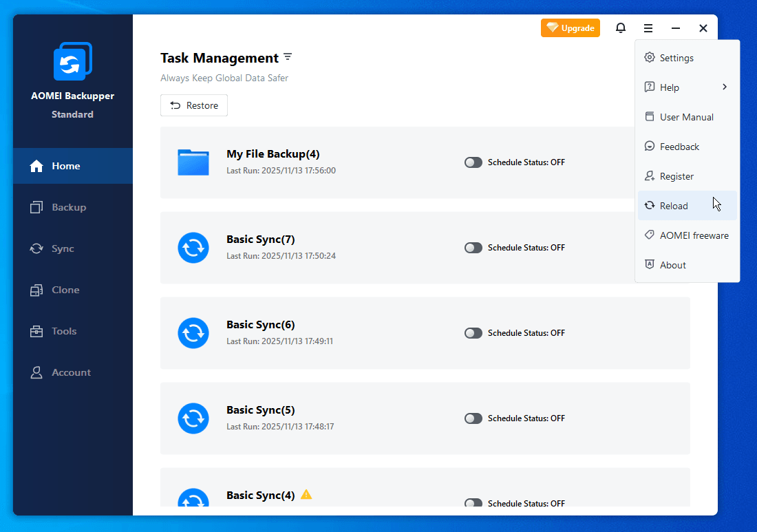Click the My File Backup folder icon

pyautogui.click(x=193, y=162)
